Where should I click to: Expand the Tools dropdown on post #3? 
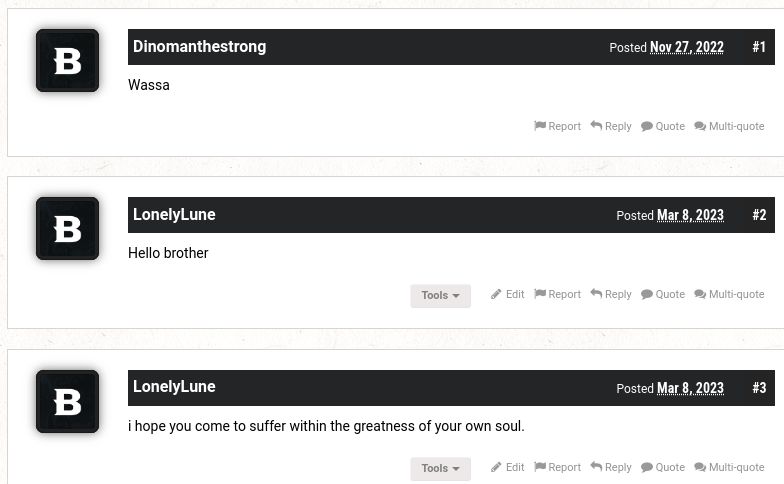click(x=440, y=469)
